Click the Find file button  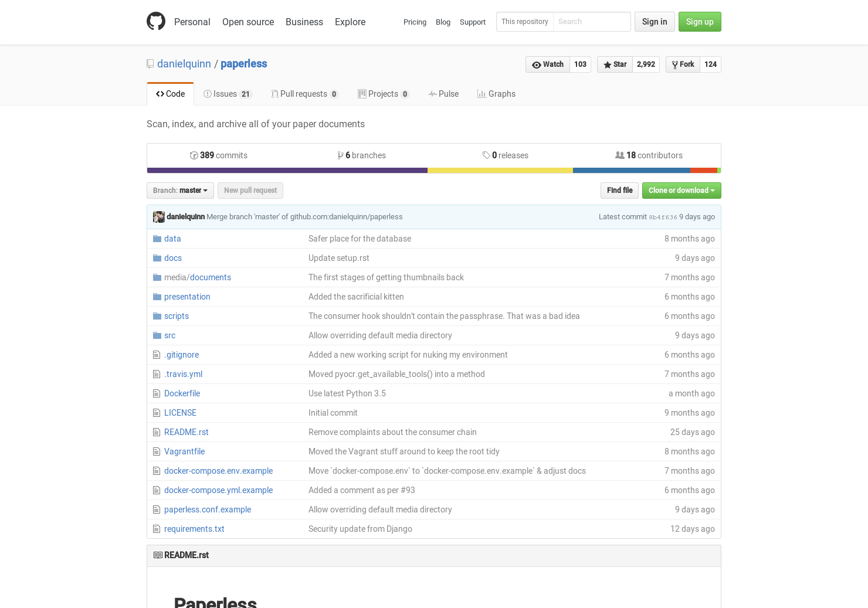[x=619, y=191]
